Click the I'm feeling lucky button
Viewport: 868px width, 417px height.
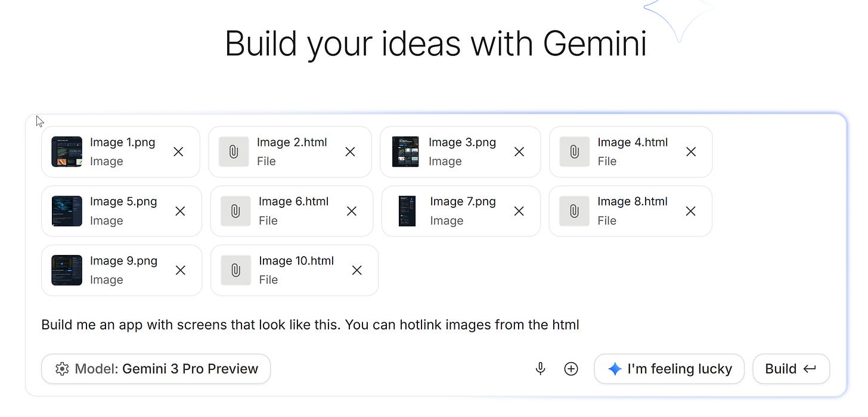click(669, 369)
